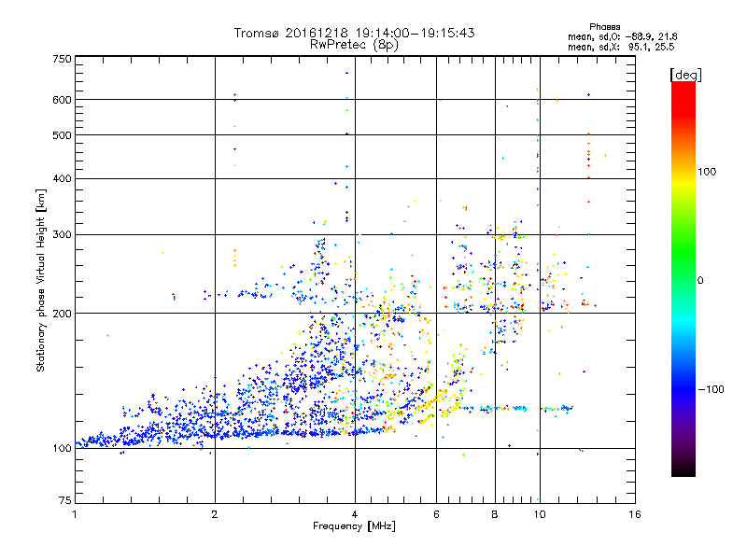Click the y-axis tick label '750'

63,59
